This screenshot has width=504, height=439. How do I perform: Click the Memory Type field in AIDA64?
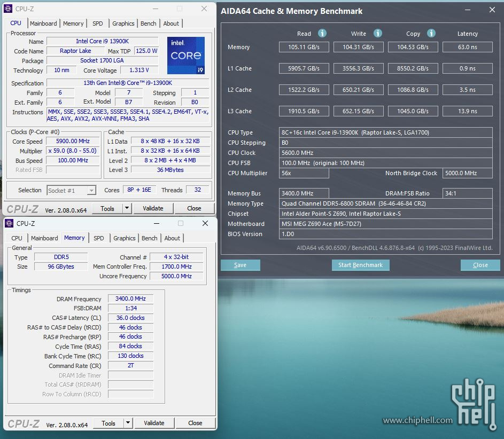pyautogui.click(x=386, y=203)
